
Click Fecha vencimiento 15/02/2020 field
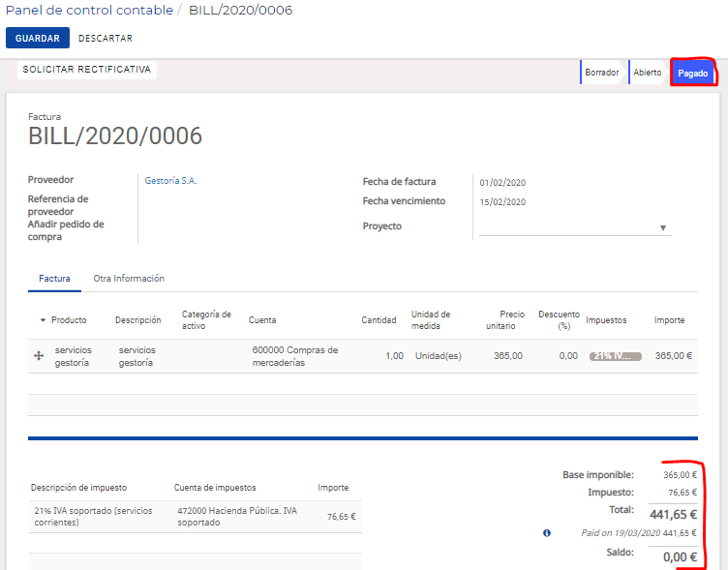pos(502,202)
